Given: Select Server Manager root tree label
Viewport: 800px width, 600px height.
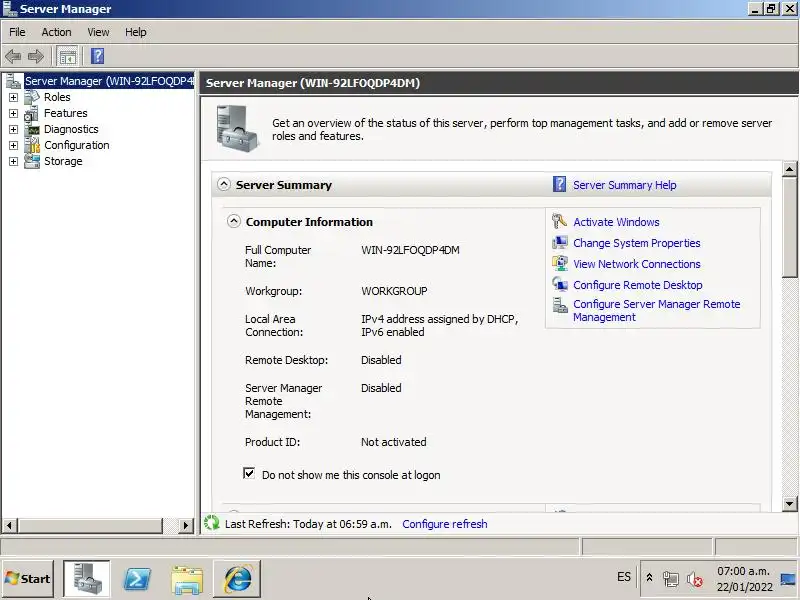Looking at the screenshot, I should click(109, 81).
